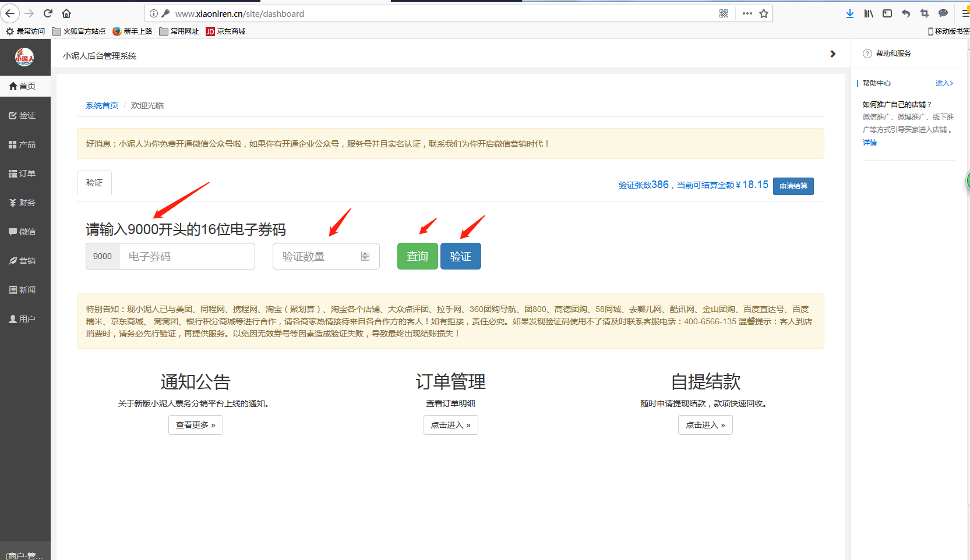Open Firefox library panel toggle
Image resolution: width=970 pixels, height=560 pixels.
869,13
